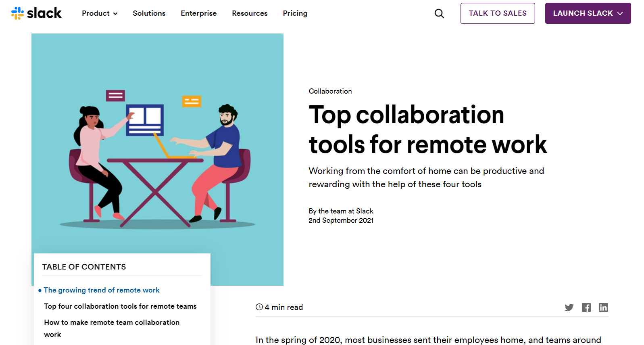The width and height of the screenshot is (644, 345).
Task: Select the '4 min read' label
Action: [x=279, y=307]
